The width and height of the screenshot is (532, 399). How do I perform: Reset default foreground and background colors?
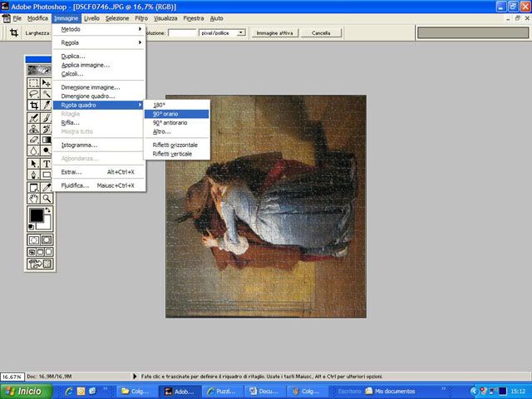click(x=32, y=226)
